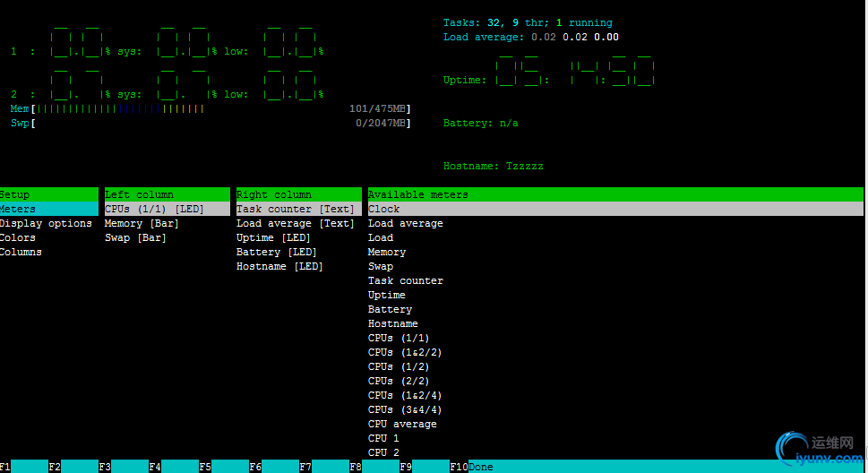Click the Uptime LED meter at the top
The width and height of the screenshot is (868, 473).
tap(549, 69)
